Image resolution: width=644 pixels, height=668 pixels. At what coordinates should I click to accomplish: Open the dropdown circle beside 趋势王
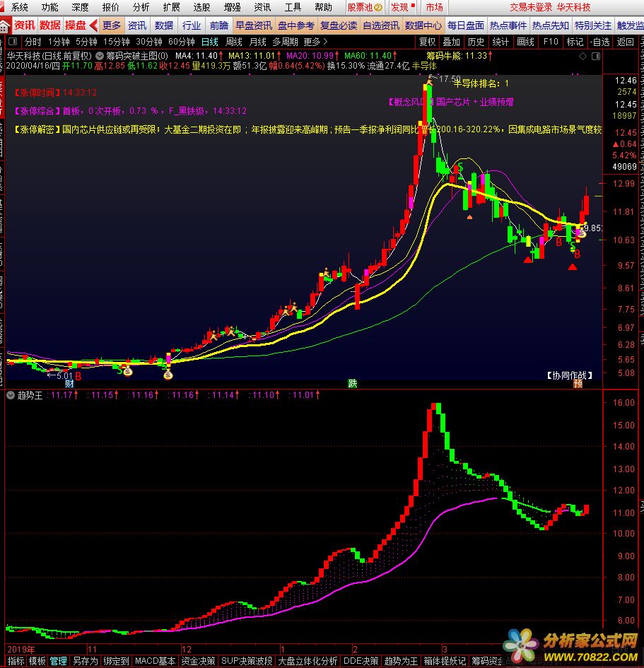11,395
